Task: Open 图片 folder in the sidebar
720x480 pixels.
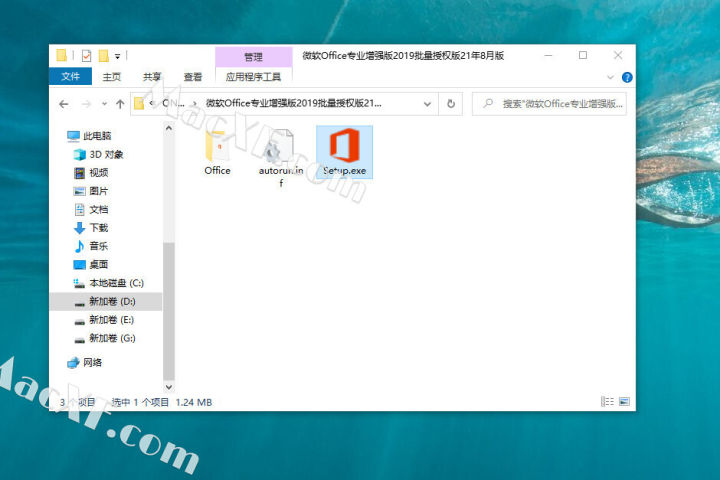Action: [91, 191]
